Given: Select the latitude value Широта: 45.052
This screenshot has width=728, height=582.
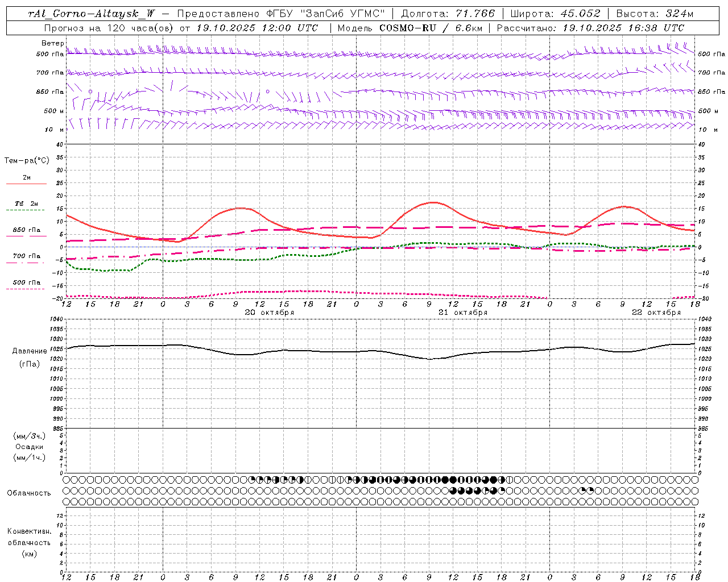Looking at the screenshot, I should [555, 14].
